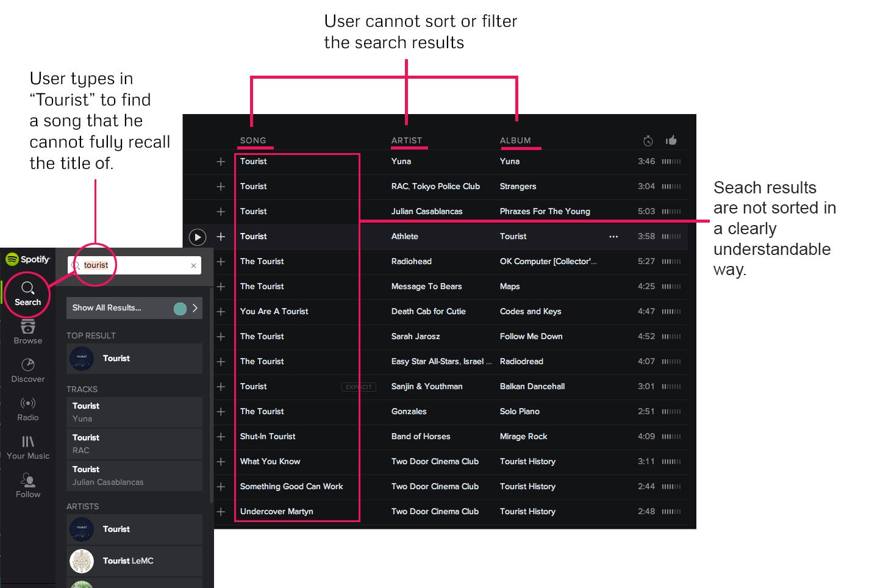Screen dimensions: 872x588
Task: Open Search in the Spotify sidebar
Action: (27, 293)
